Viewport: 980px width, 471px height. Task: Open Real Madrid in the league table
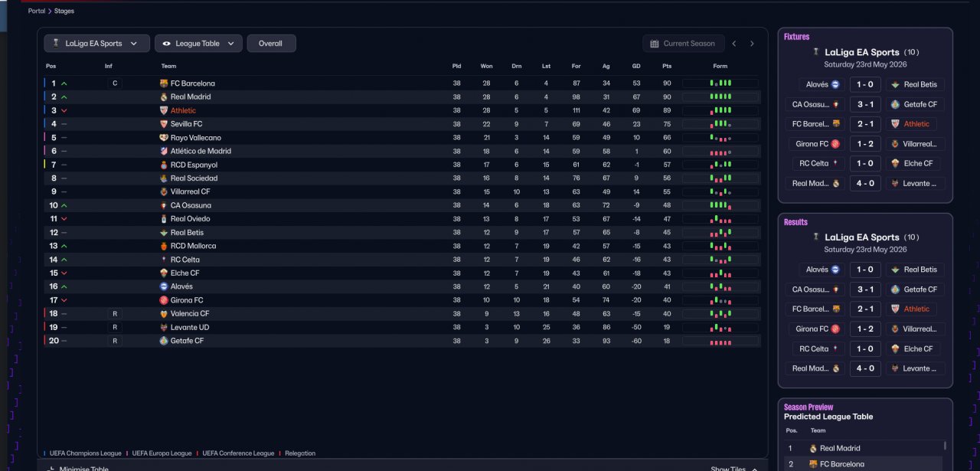tap(191, 97)
